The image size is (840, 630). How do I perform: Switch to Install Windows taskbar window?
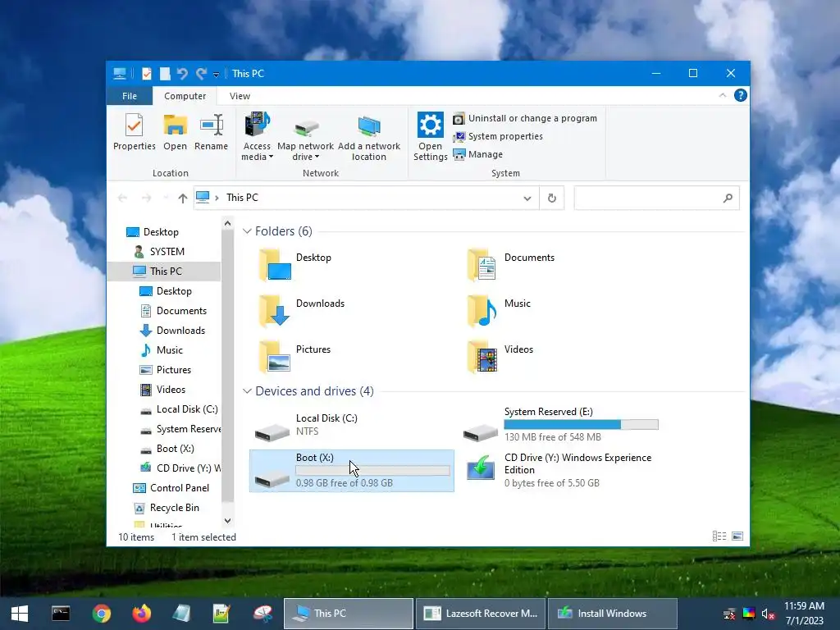(x=612, y=614)
